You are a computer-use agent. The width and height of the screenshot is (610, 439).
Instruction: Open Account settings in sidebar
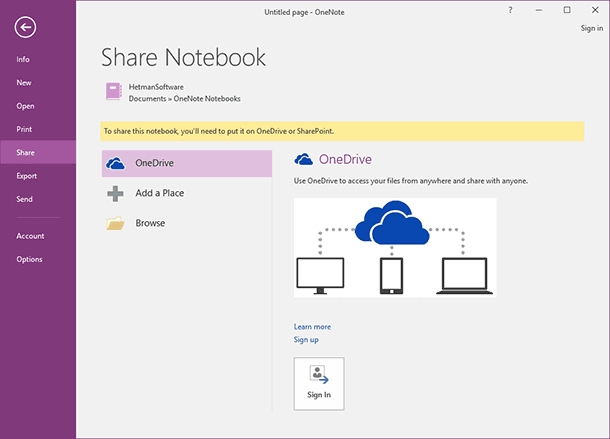[x=30, y=236]
